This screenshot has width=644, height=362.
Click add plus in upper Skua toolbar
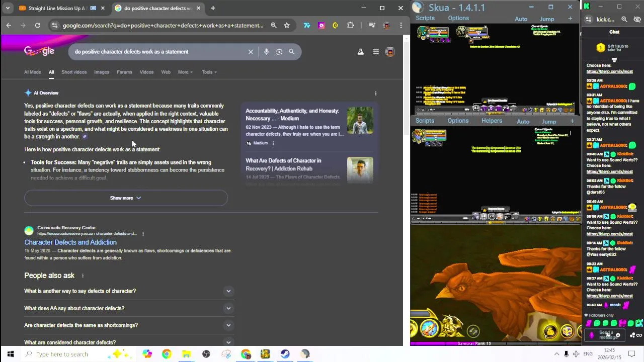click(570, 19)
